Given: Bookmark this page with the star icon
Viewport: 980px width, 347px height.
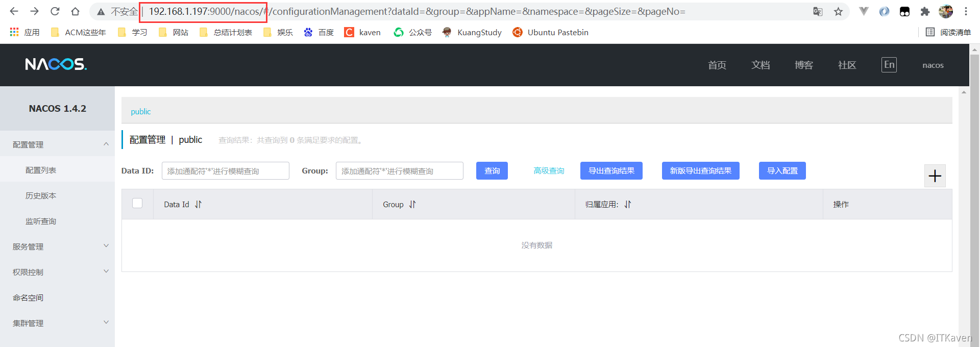Looking at the screenshot, I should point(838,12).
